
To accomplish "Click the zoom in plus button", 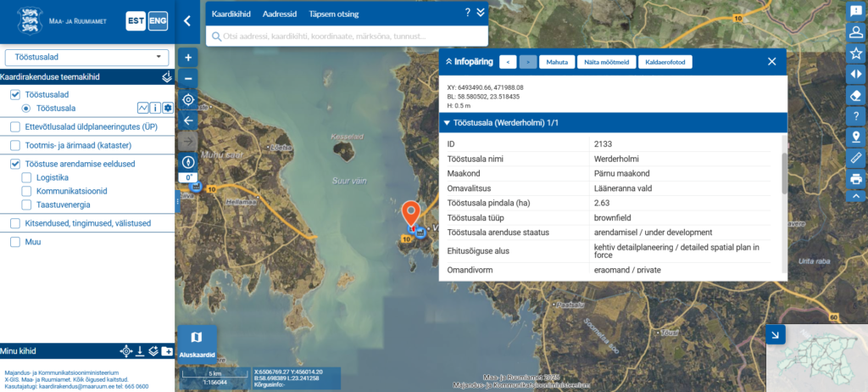I will click(188, 58).
